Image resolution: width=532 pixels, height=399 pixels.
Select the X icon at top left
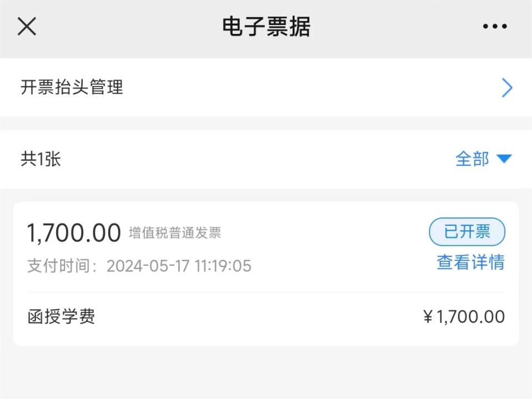(27, 26)
